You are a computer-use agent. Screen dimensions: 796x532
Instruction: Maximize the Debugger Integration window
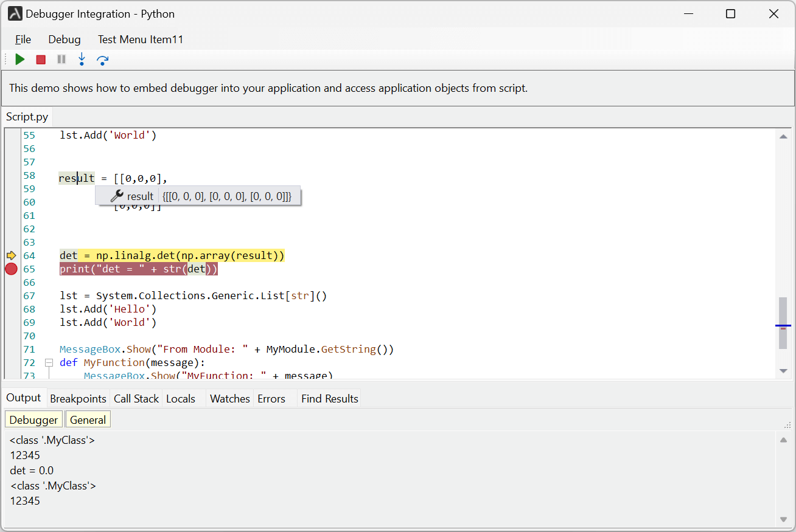[731, 13]
